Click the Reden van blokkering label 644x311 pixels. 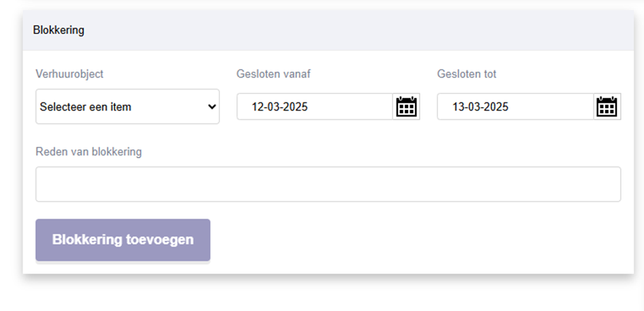89,151
